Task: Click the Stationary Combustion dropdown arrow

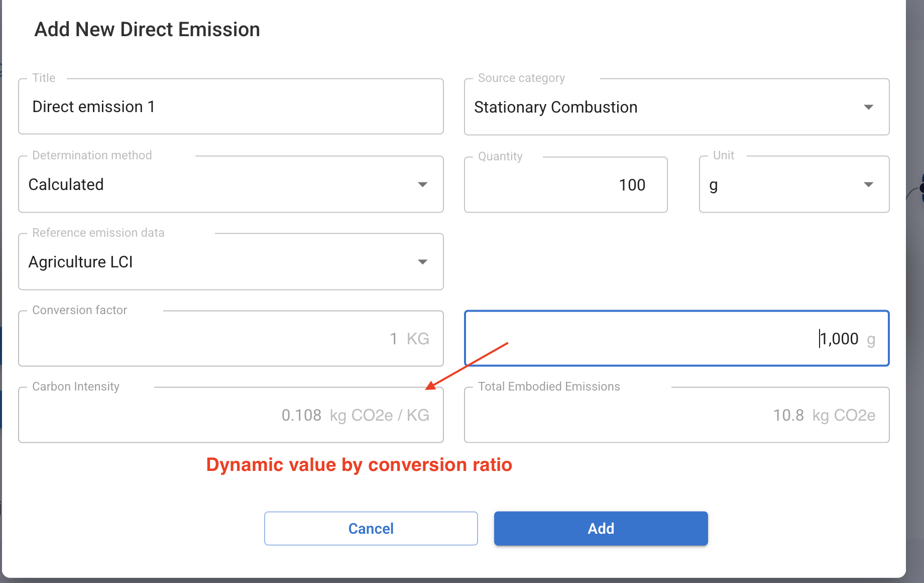Action: (868, 107)
